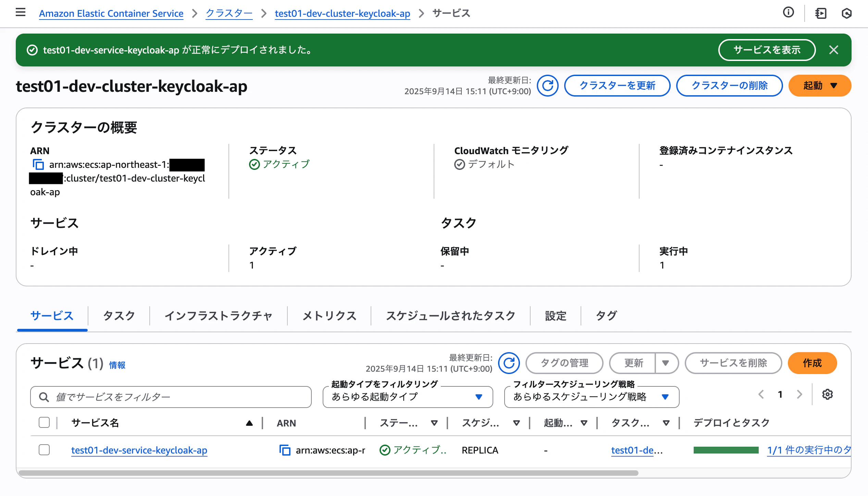Select all services checkbox in header

(x=44, y=423)
